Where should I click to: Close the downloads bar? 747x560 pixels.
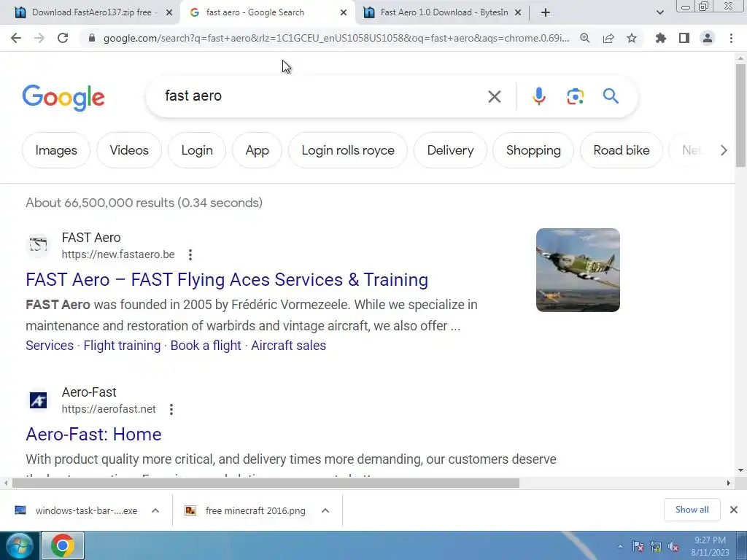734,510
